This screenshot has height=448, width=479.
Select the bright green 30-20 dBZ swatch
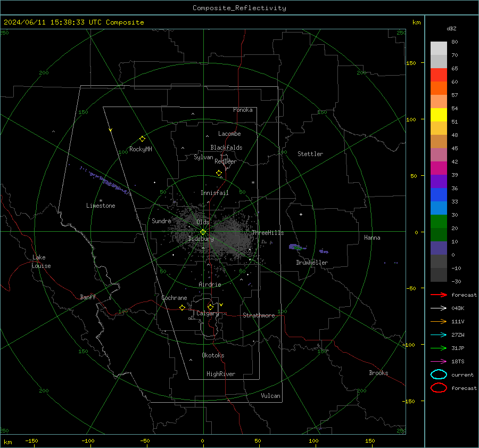pos(439,222)
